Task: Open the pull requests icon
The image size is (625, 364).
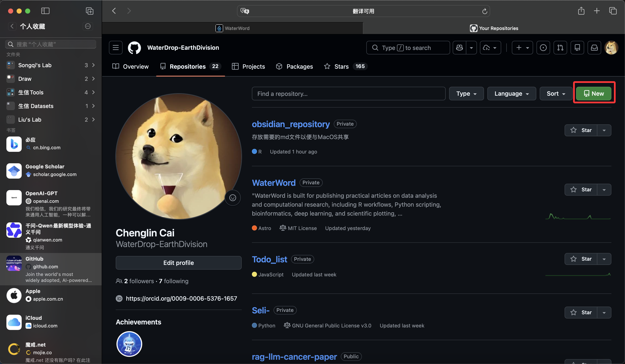Action: click(x=560, y=48)
